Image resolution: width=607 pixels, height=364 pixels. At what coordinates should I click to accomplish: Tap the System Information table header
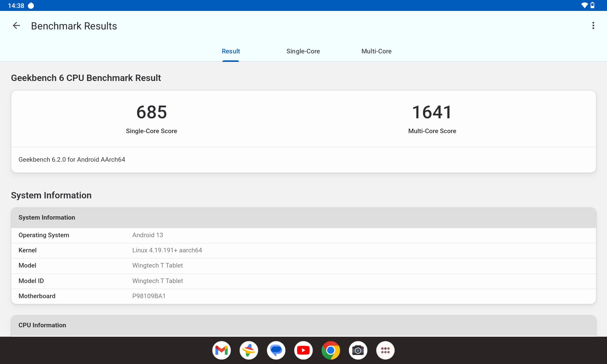pyautogui.click(x=303, y=218)
